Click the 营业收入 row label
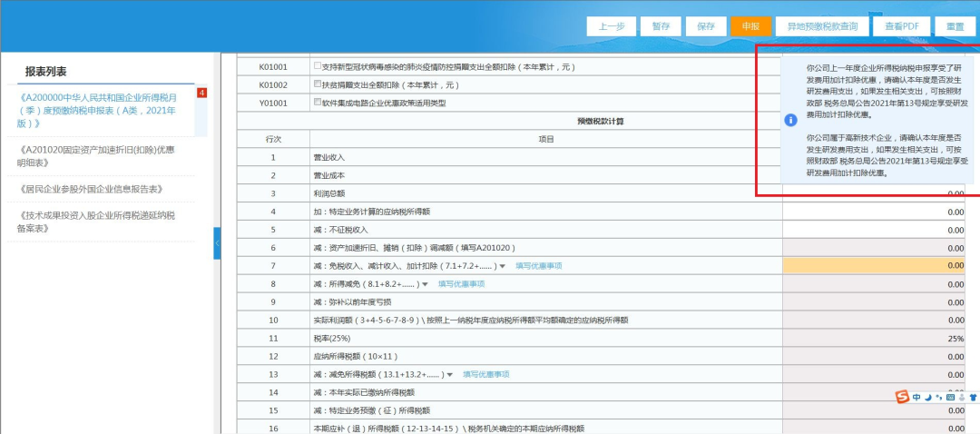The image size is (980, 434). point(328,158)
